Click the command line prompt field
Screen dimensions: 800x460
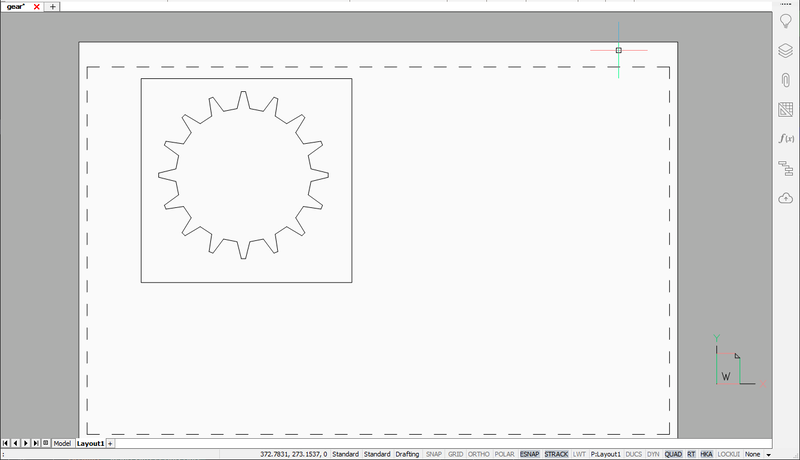click(x=110, y=454)
